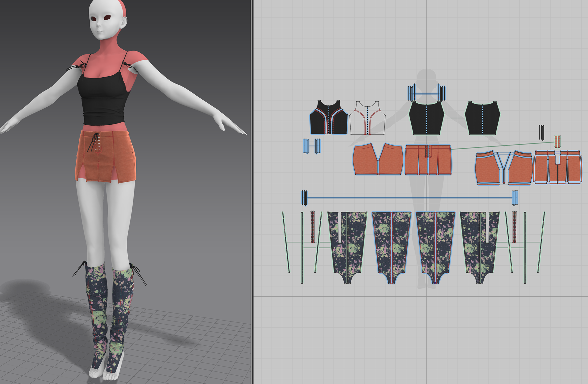The image size is (588, 384).
Task: Select the rightmost black camisole back pattern
Action: [482, 118]
